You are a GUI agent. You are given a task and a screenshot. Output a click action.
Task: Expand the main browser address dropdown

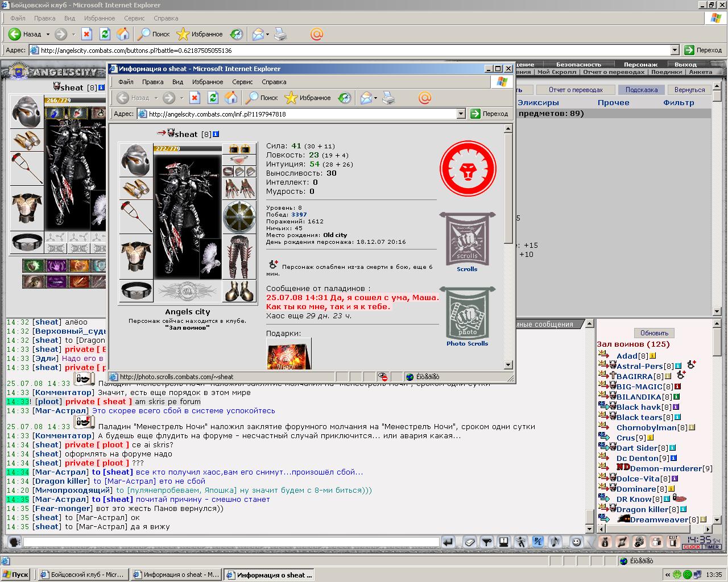coord(675,50)
